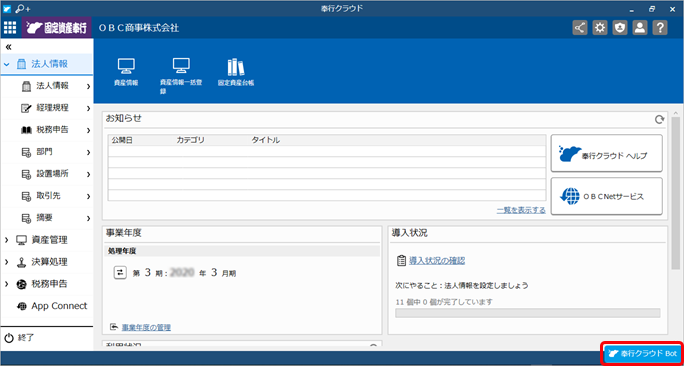Image resolution: width=684 pixels, height=366 pixels.
Task: Open 固定資産台帳 shortcut icon
Action: pos(236,72)
